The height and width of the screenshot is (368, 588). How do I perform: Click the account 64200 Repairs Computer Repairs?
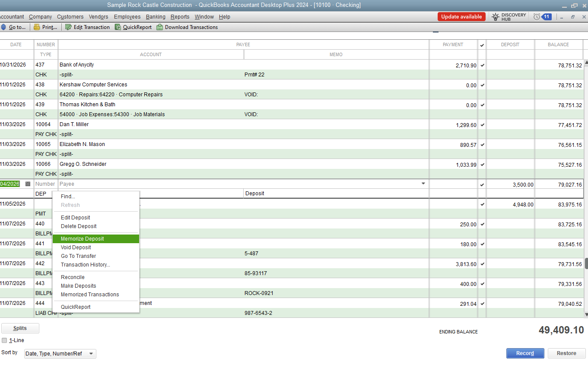111,95
